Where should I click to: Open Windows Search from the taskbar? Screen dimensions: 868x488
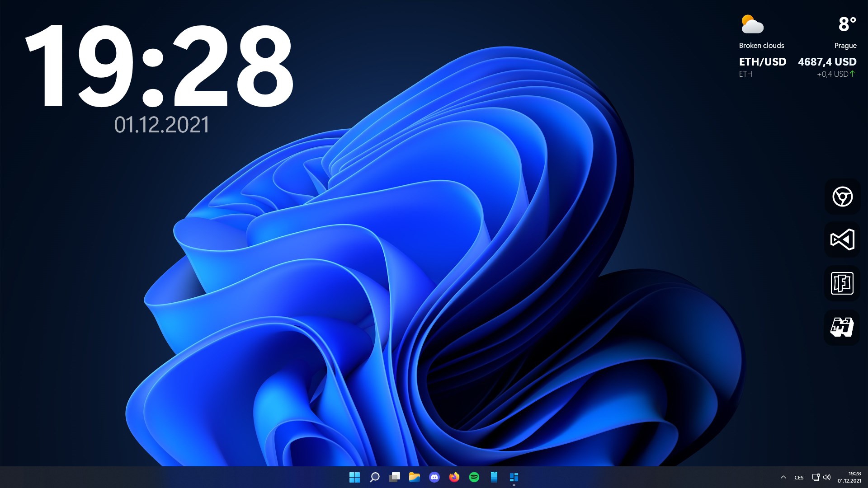[x=375, y=477]
